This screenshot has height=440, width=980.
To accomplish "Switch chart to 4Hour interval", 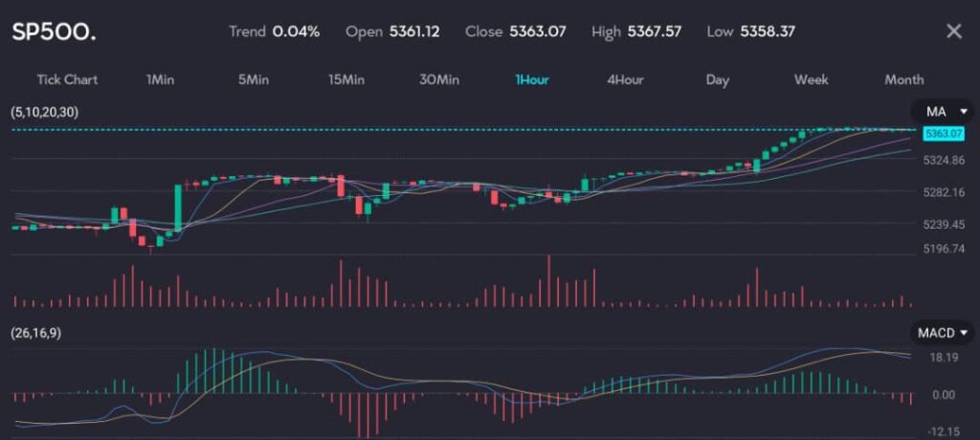I will 625,79.
